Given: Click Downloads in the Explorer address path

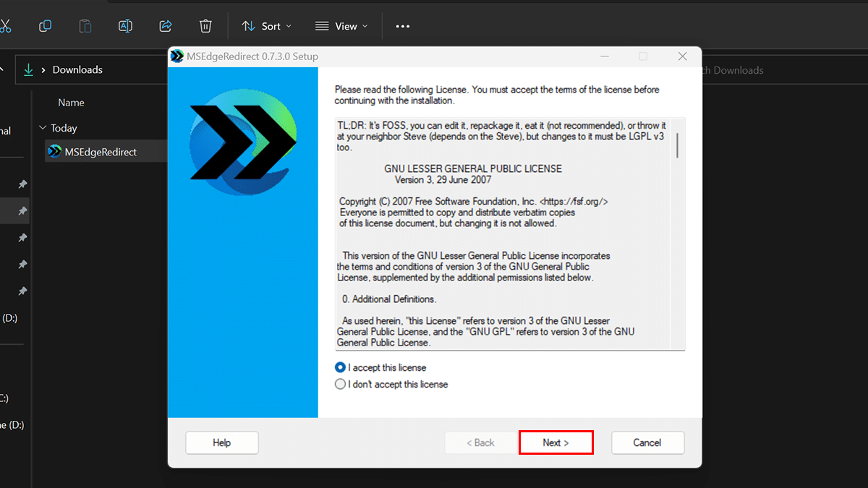Looking at the screenshot, I should click(77, 69).
